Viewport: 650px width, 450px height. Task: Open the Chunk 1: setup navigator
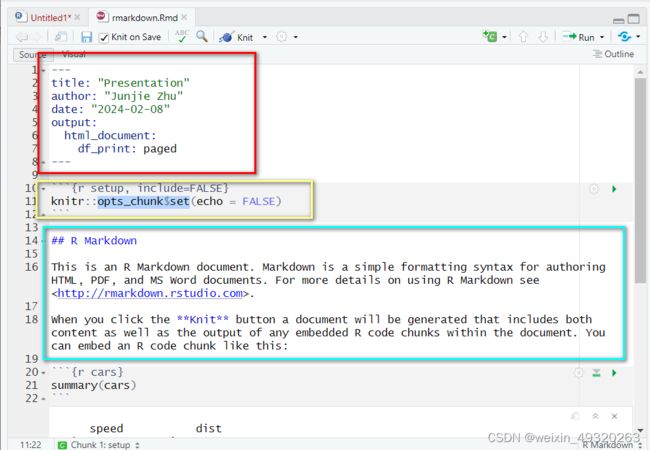[x=99, y=445]
